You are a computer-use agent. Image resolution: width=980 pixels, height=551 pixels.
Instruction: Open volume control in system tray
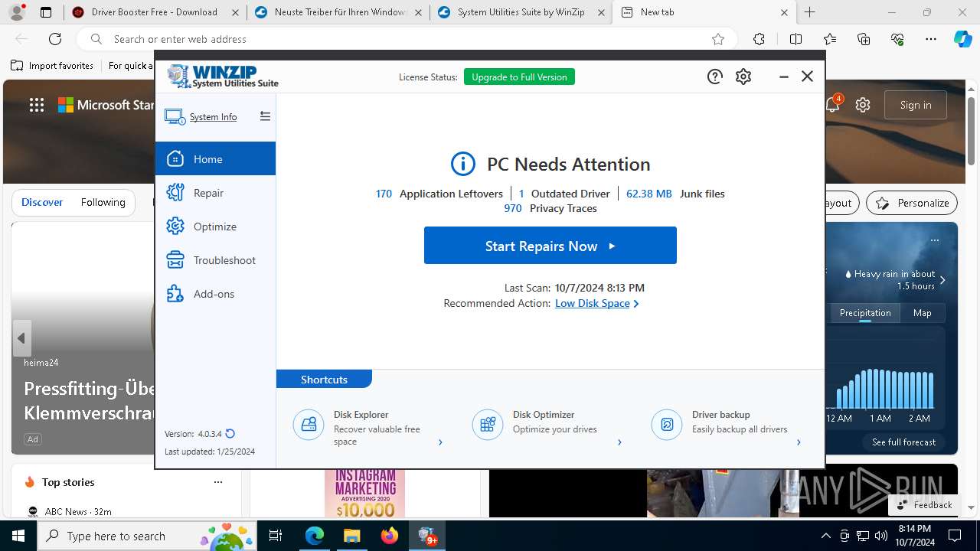[x=881, y=536]
